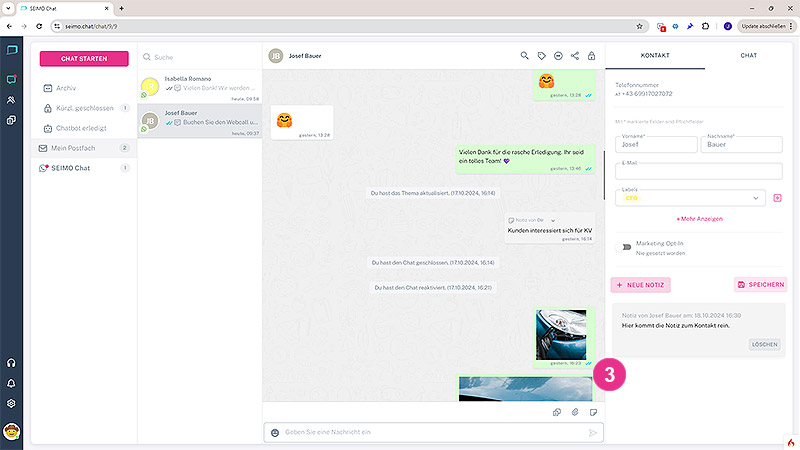Switch to the CHAT tab
The image size is (800, 450).
(748, 56)
